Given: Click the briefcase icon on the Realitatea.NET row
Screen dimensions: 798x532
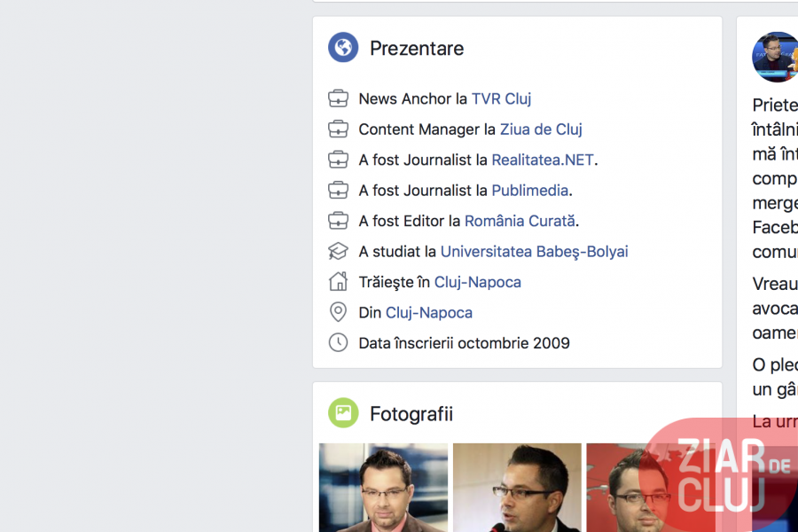Looking at the screenshot, I should pyautogui.click(x=338, y=160).
